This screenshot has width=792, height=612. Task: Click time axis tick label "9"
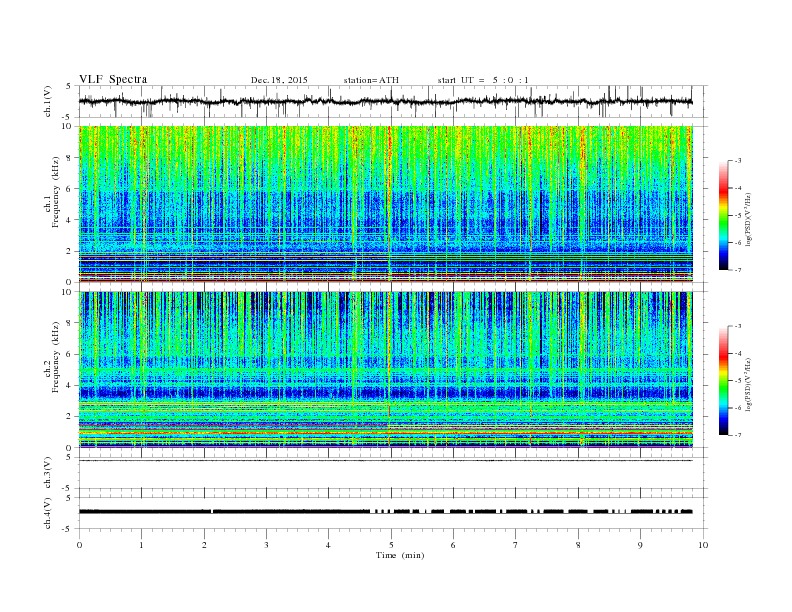click(x=640, y=545)
